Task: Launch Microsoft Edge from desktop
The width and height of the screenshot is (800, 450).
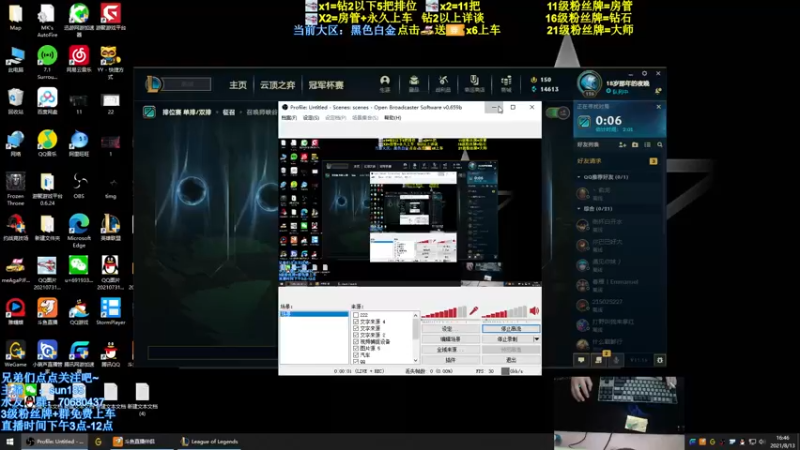Action: pos(79,231)
